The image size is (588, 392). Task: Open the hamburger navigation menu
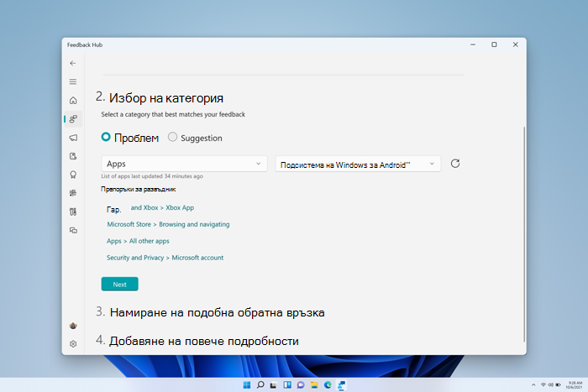click(x=73, y=81)
